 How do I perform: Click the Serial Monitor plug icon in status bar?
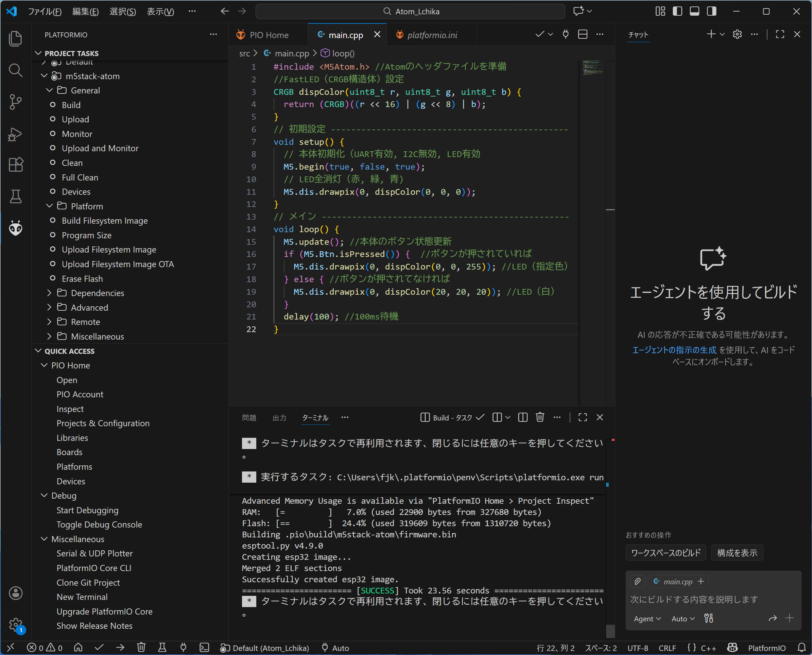184,648
